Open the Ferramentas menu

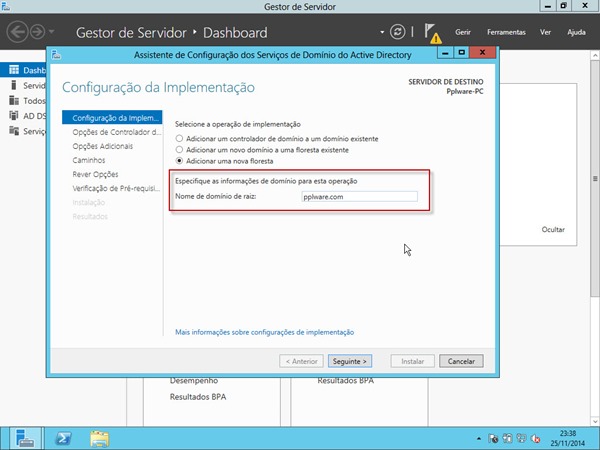506,32
